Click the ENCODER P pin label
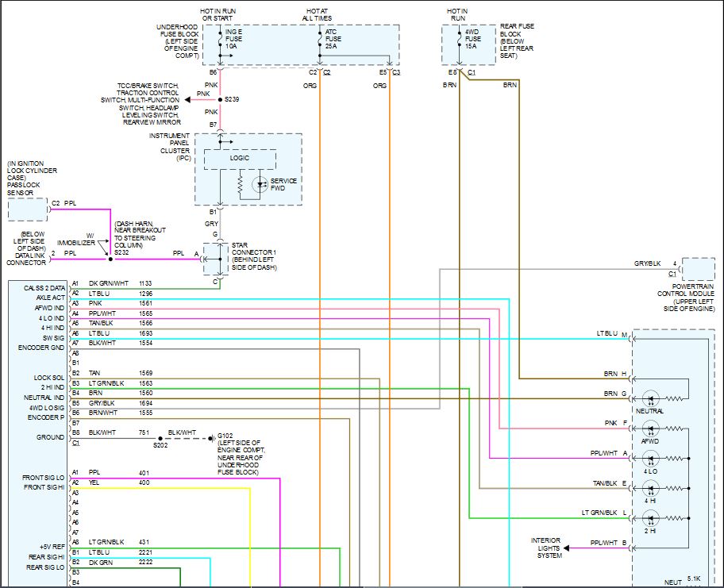This screenshot has width=724, height=588. click(x=46, y=417)
